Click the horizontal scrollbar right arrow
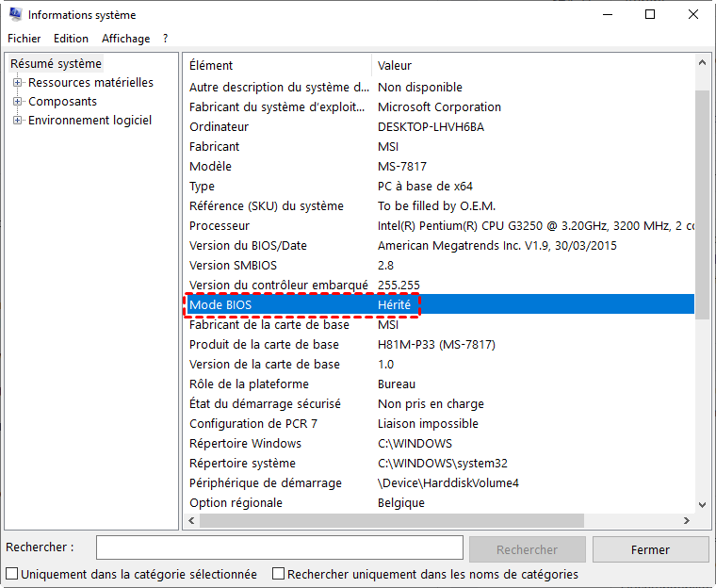This screenshot has height=588, width=716. (686, 521)
